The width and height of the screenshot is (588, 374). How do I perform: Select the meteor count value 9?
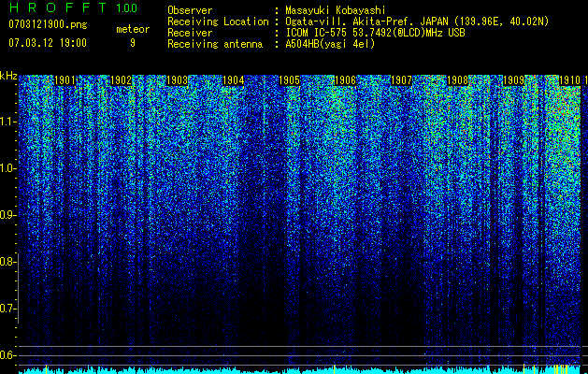click(133, 43)
